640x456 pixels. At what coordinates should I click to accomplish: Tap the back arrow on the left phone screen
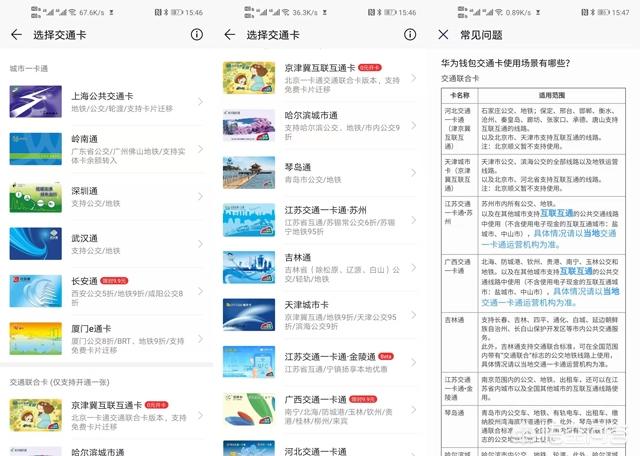point(16,35)
